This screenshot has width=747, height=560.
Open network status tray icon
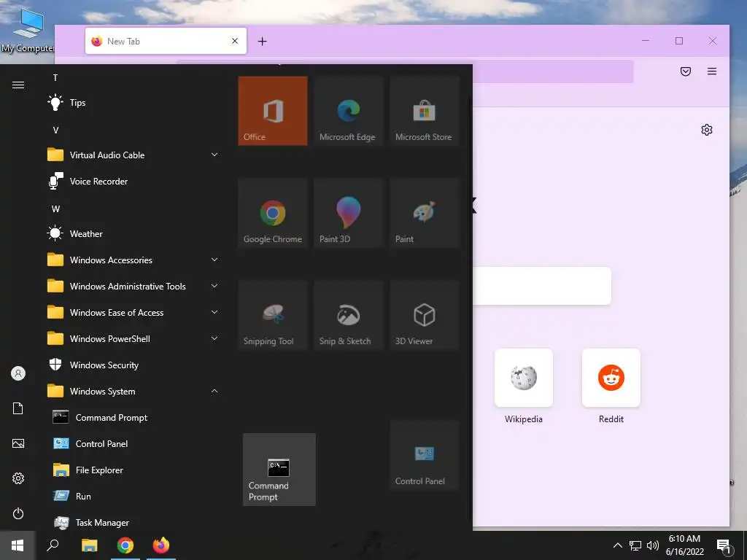click(635, 545)
